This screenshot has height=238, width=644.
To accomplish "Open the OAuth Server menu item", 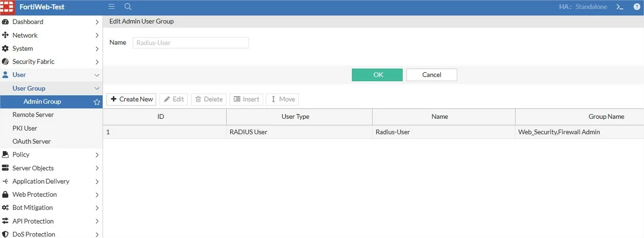I will click(51, 141).
